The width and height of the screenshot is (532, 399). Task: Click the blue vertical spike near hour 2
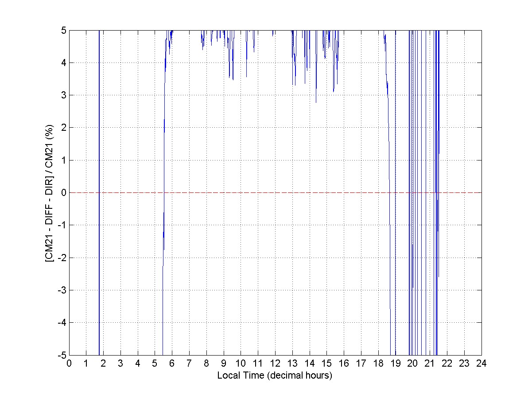(x=99, y=133)
